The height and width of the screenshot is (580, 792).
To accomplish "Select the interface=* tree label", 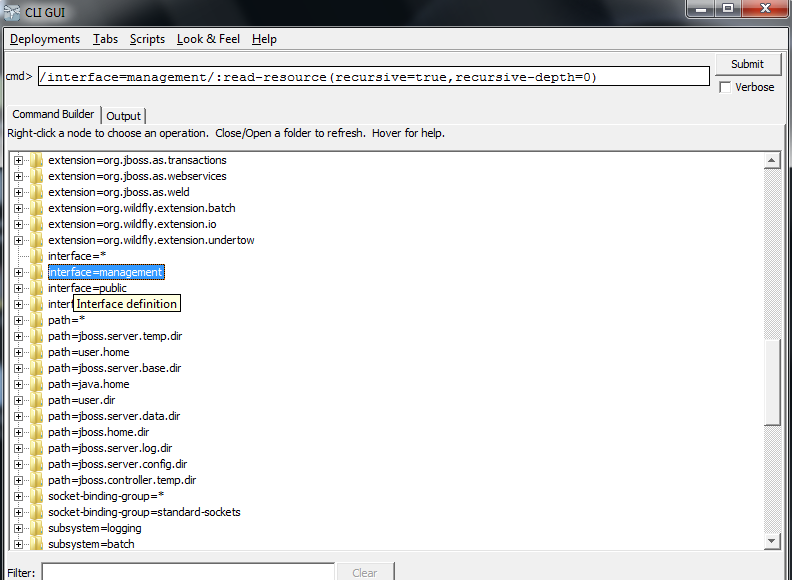I will point(77,256).
